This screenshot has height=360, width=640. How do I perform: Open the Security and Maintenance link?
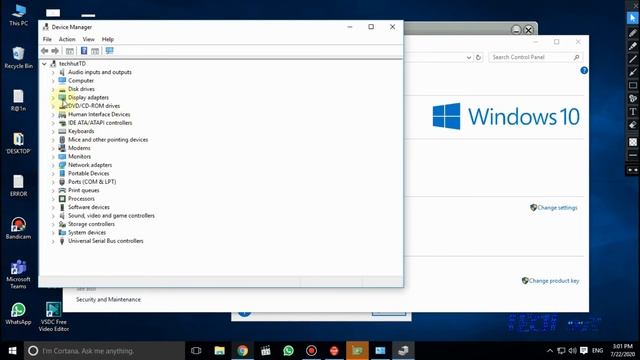(108, 300)
